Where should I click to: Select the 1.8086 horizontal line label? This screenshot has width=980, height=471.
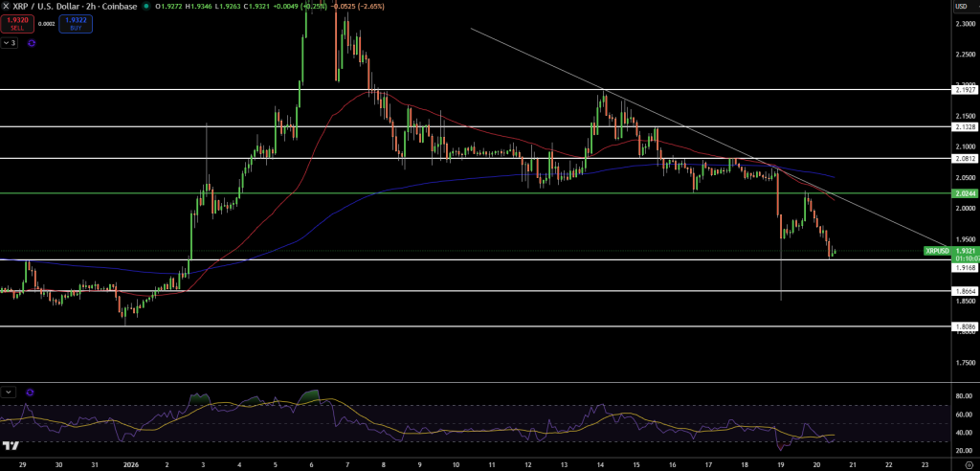(967, 326)
